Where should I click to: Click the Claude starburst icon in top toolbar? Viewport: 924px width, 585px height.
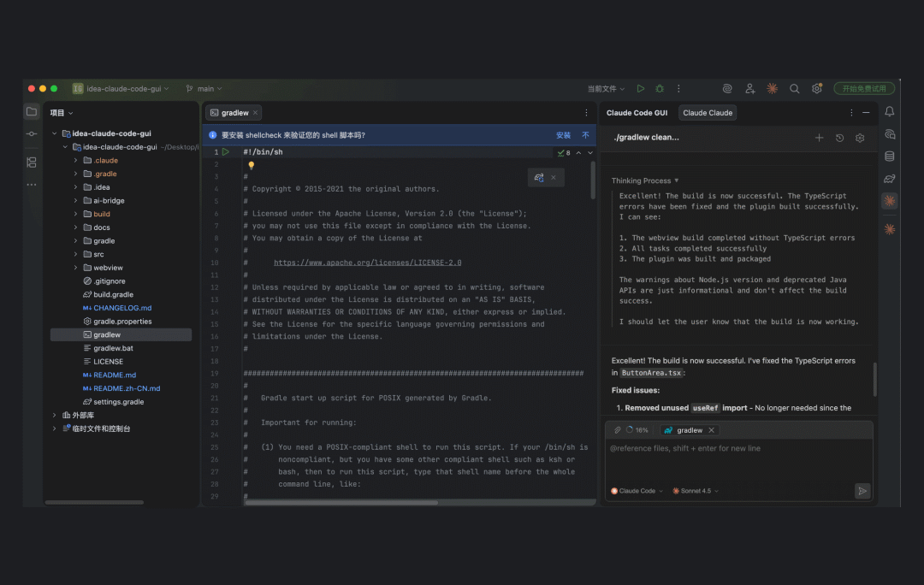(x=772, y=88)
